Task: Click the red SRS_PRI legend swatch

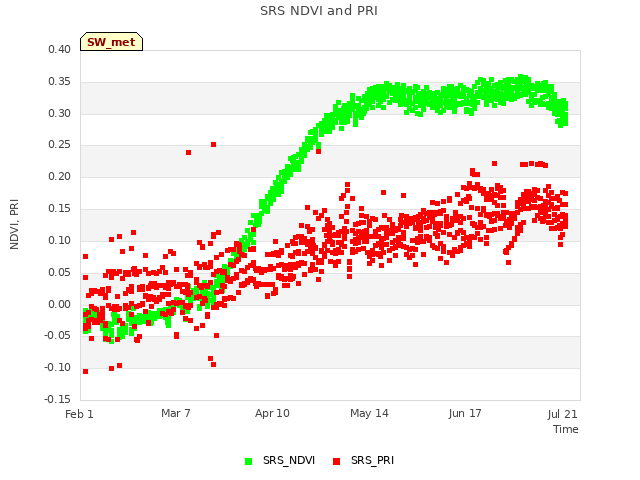Action: [336, 461]
